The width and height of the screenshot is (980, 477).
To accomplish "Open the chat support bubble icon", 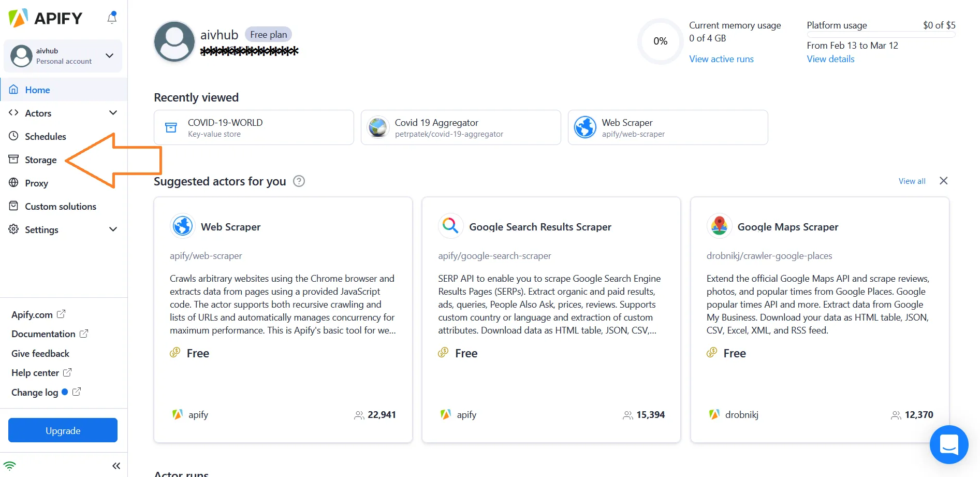I will [x=948, y=444].
